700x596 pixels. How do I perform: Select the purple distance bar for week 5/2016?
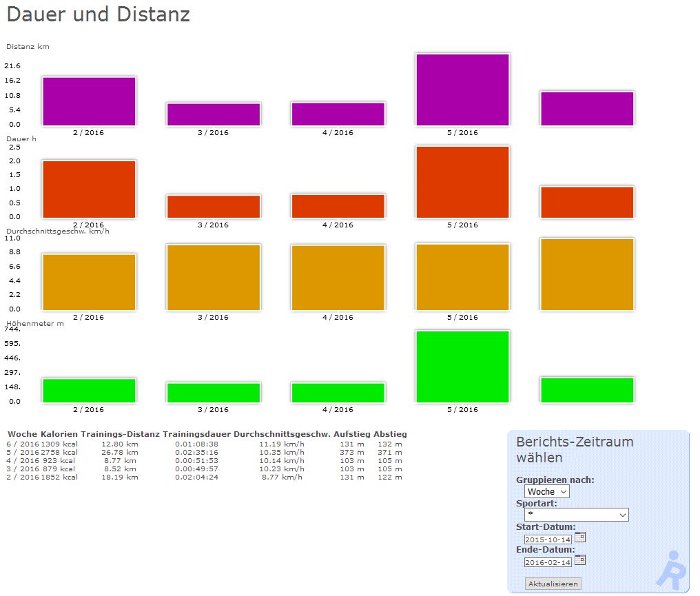click(462, 90)
